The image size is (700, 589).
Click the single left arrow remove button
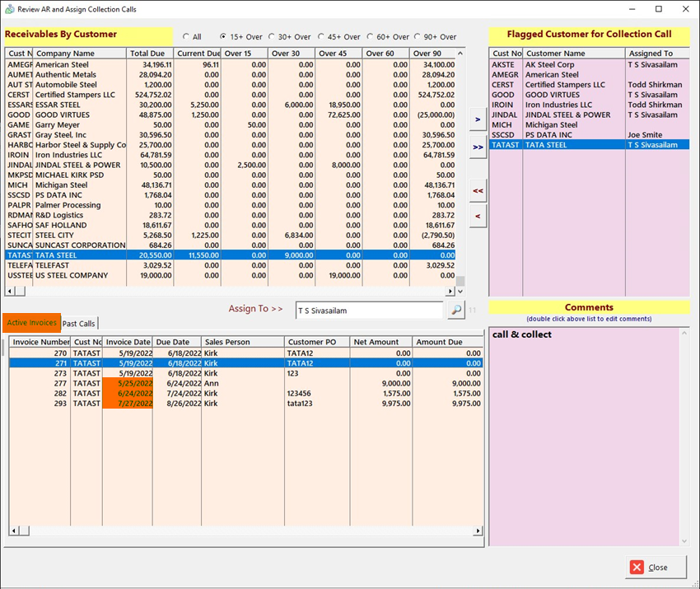(x=478, y=216)
